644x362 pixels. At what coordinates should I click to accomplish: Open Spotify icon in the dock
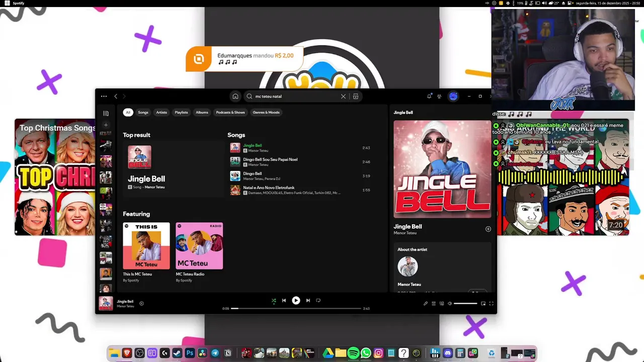coord(353,353)
